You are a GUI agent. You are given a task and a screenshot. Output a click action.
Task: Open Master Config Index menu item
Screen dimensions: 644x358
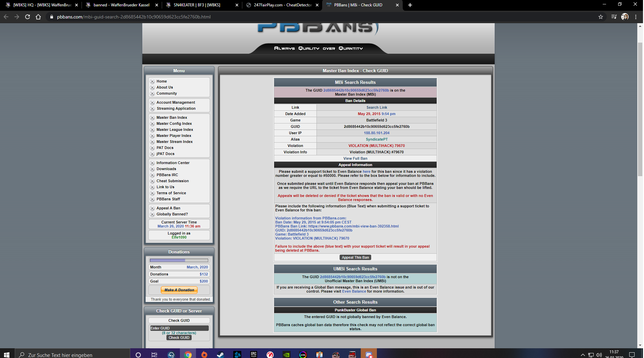click(174, 123)
